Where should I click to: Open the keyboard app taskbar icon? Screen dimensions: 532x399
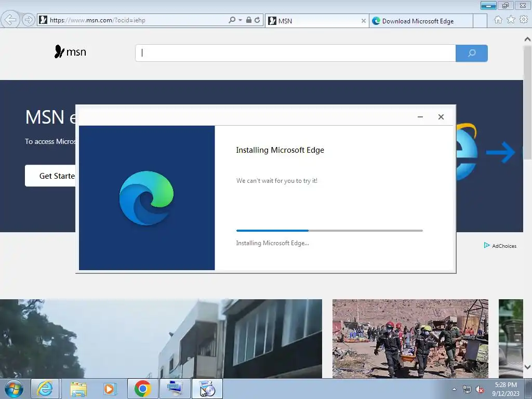pos(175,389)
